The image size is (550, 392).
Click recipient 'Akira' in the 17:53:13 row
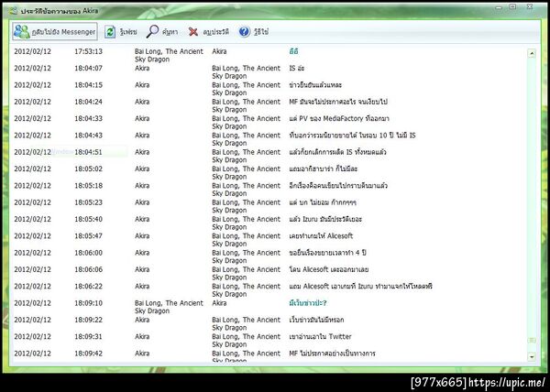coord(219,51)
